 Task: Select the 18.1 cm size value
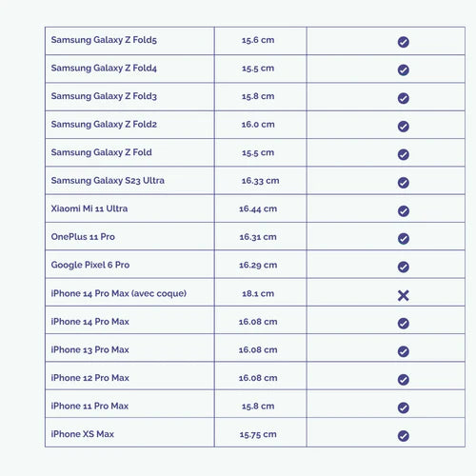coord(258,293)
